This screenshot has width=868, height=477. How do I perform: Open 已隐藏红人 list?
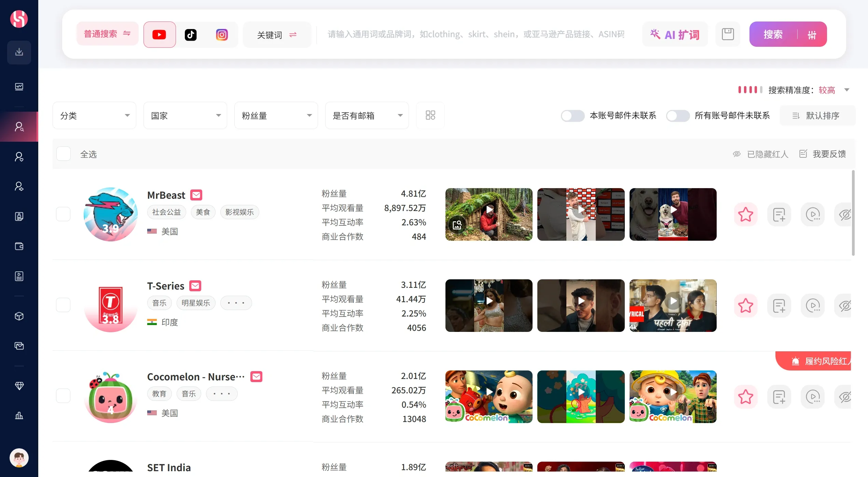click(x=760, y=154)
